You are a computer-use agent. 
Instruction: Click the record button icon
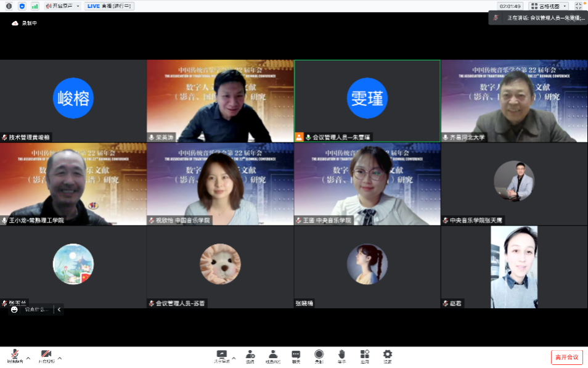pyautogui.click(x=319, y=354)
